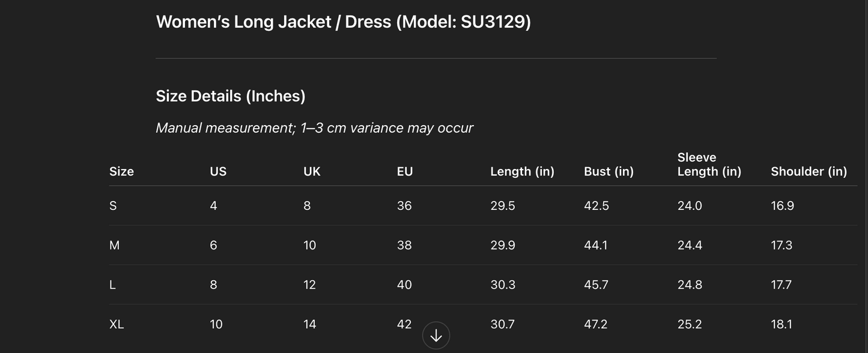
Task: Click the Shoulder (in) column header
Action: click(809, 170)
